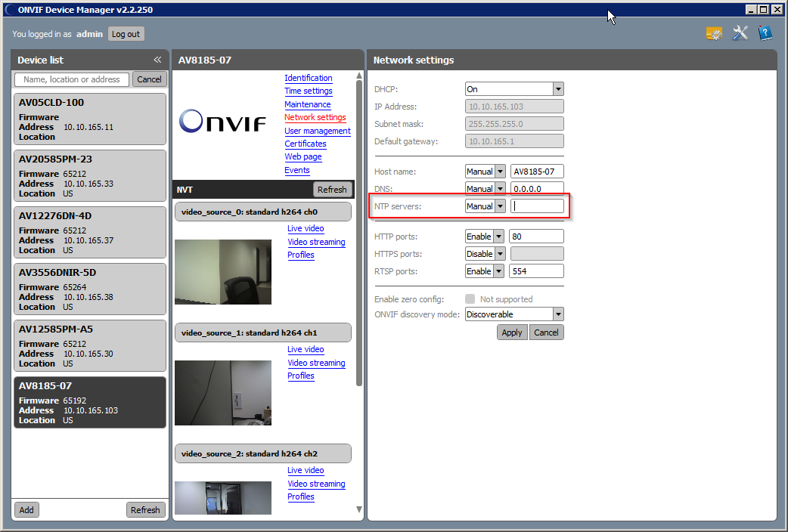Open Time settings
The height and width of the screenshot is (532, 788).
click(309, 91)
